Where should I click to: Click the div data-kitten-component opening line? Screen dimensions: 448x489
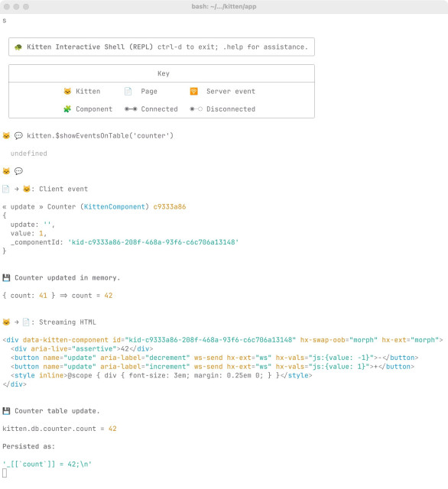(x=222, y=340)
